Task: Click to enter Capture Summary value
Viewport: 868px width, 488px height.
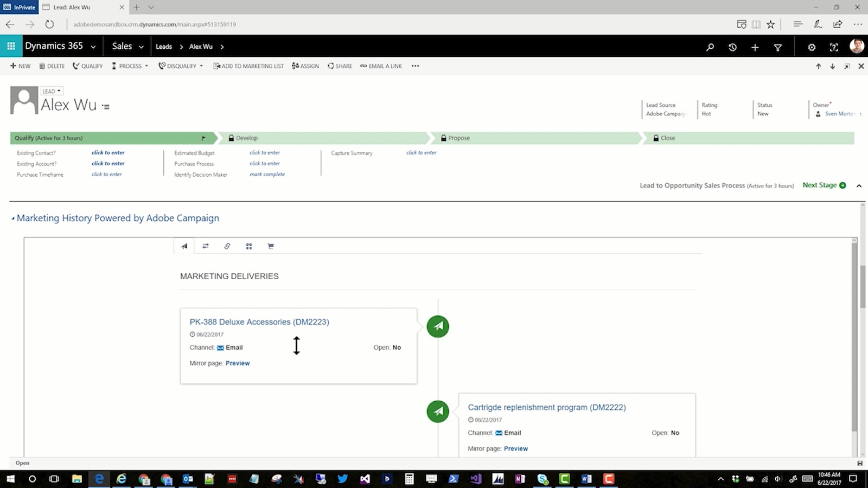Action: [422, 153]
